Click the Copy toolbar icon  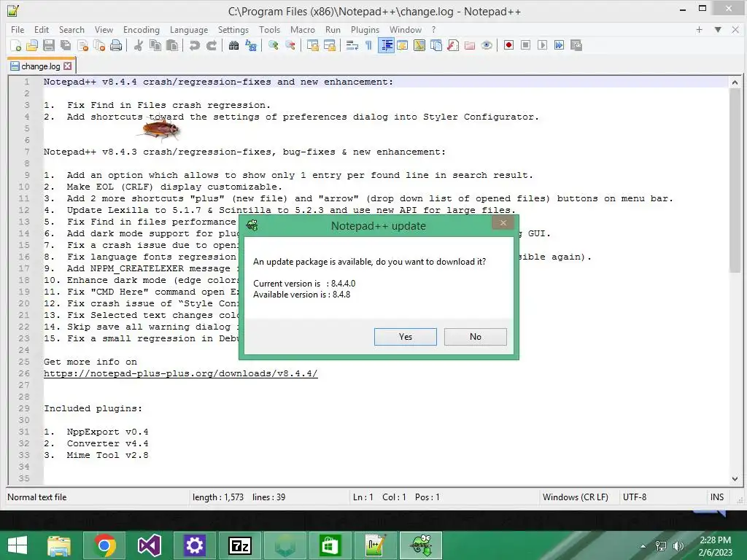tap(155, 45)
